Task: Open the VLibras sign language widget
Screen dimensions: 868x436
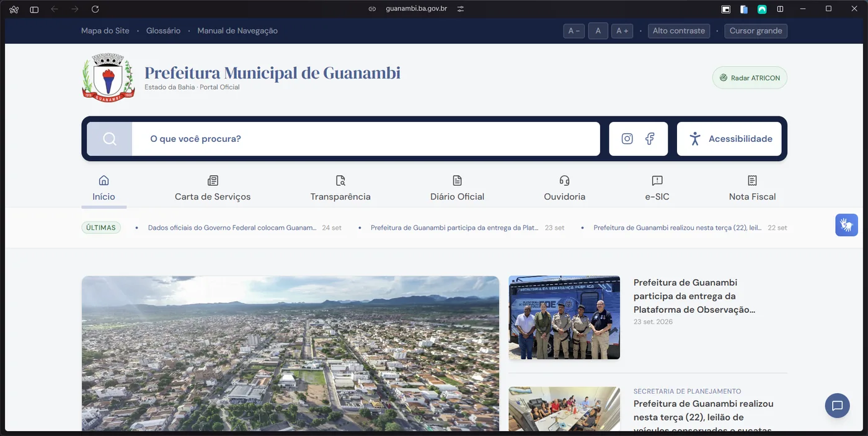Action: (x=846, y=224)
